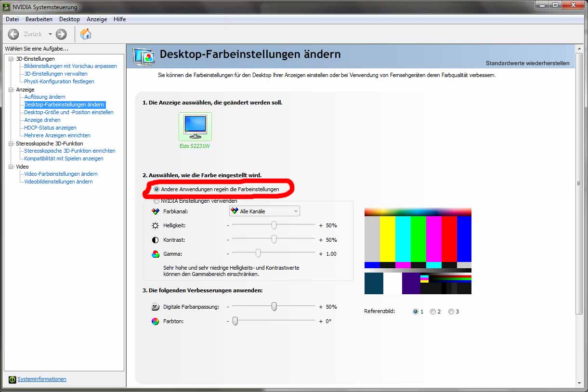Screen dimensions: 588x392
Task: Click 'Standardwerte wiederherstellen' link
Action: pyautogui.click(x=527, y=63)
